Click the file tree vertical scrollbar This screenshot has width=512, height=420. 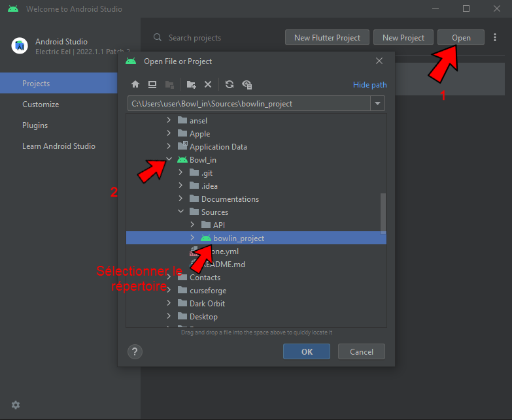point(383,214)
